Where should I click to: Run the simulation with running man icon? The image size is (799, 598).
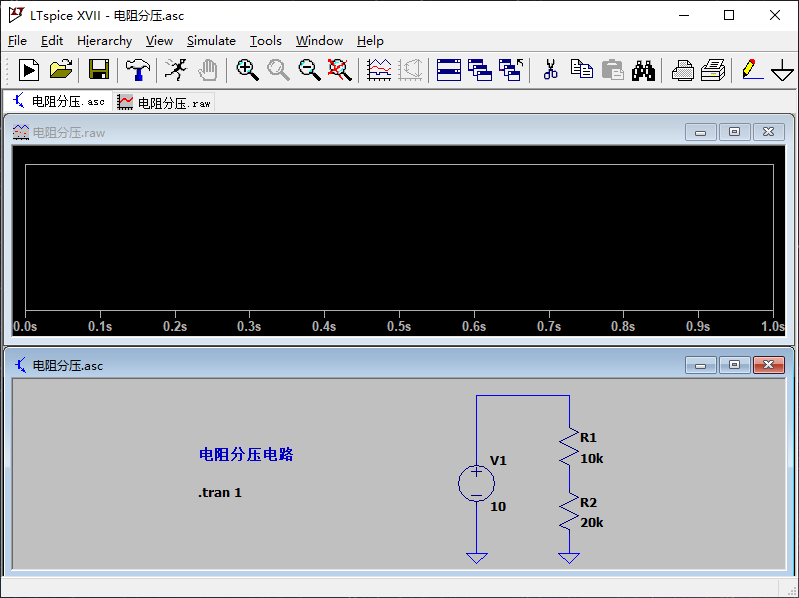pos(176,70)
